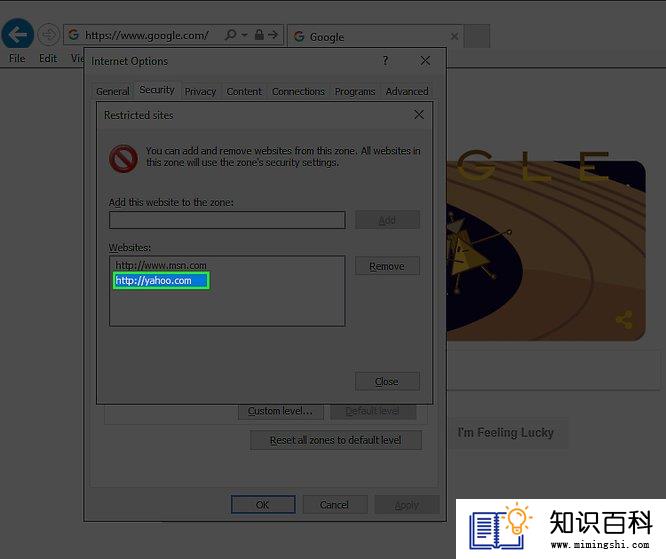Click the Internet Options help question mark
The height and width of the screenshot is (559, 666).
coord(385,61)
